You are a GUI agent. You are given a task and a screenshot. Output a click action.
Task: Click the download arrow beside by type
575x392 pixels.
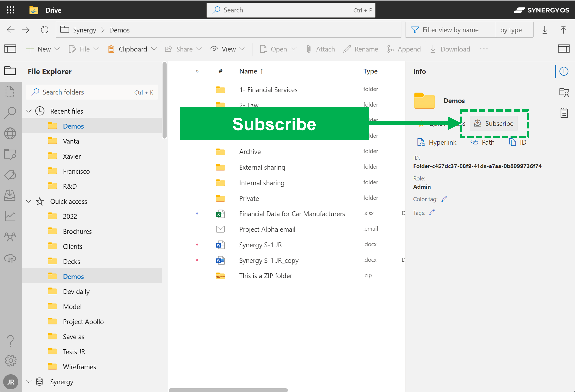[545, 30]
